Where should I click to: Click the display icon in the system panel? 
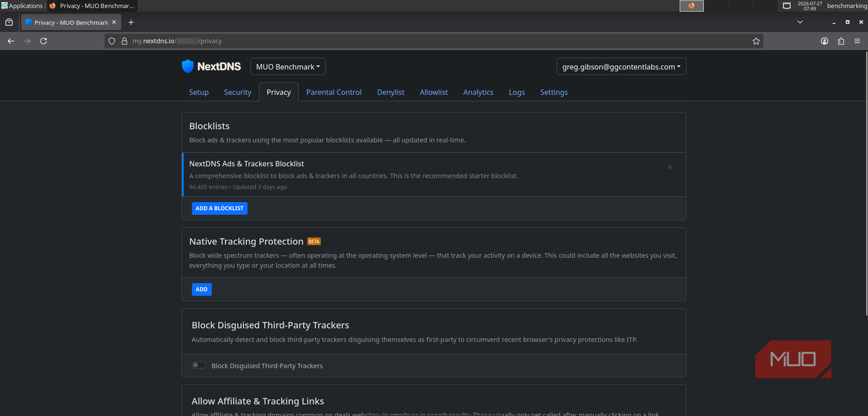click(x=786, y=6)
